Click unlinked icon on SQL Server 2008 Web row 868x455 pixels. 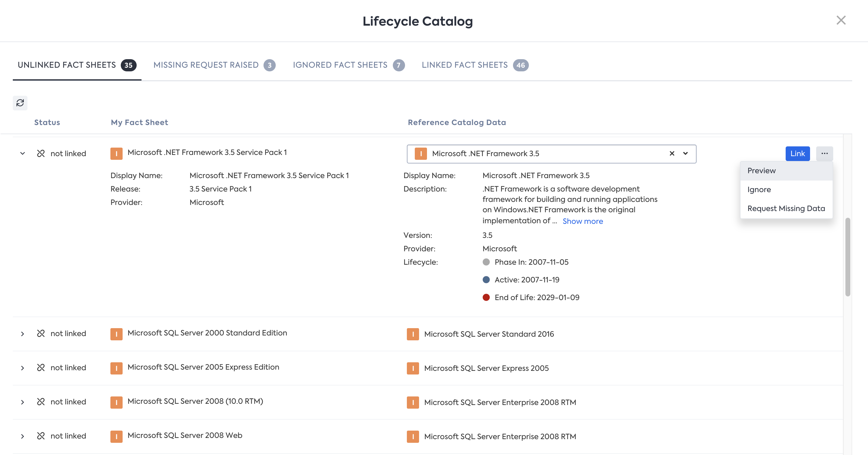click(41, 436)
